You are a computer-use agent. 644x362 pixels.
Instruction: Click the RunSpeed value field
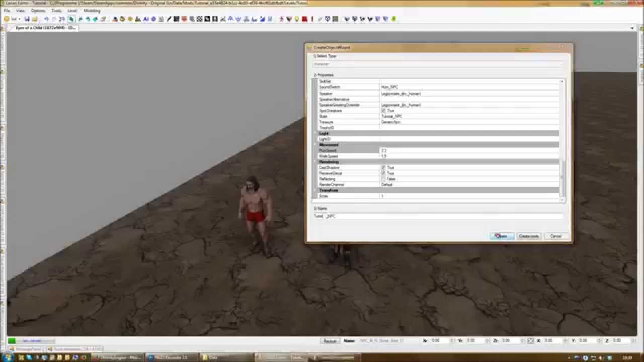[x=469, y=150]
